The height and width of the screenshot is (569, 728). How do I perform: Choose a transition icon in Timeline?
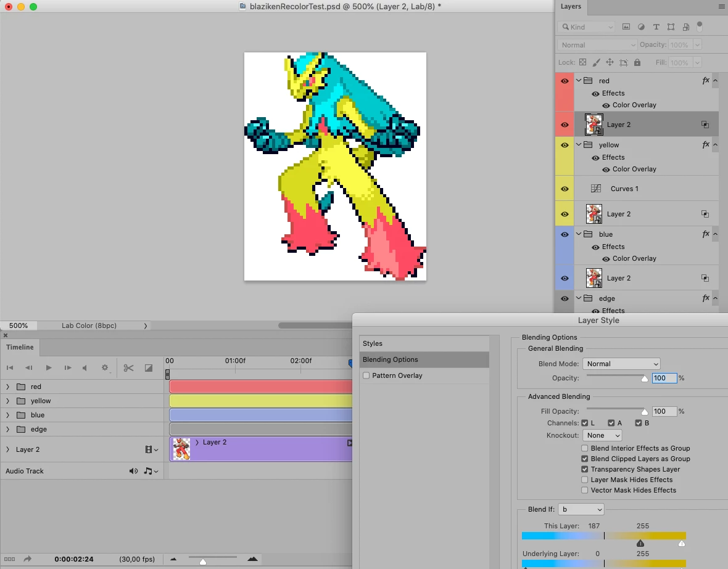(x=149, y=367)
